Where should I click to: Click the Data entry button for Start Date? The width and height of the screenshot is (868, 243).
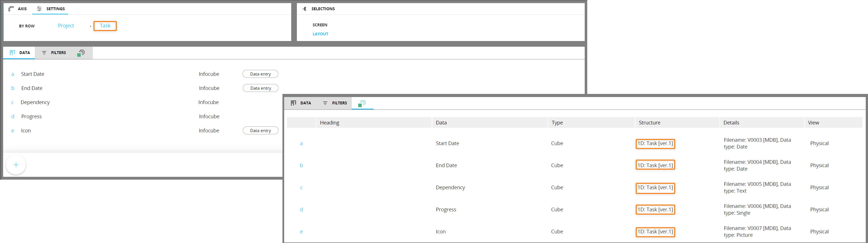[x=260, y=74]
